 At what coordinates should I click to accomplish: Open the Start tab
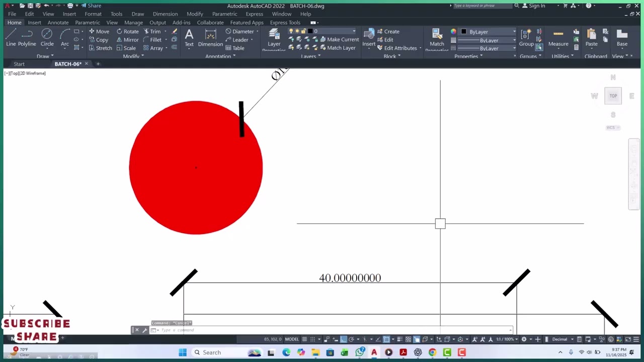click(x=19, y=64)
